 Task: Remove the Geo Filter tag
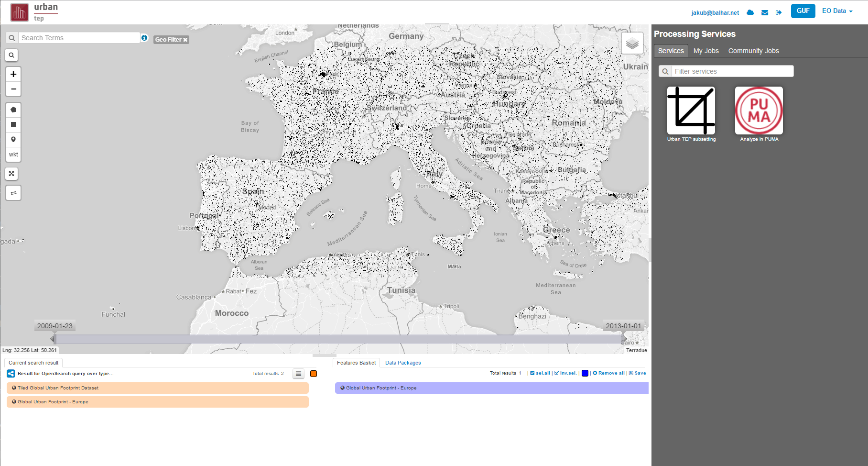tap(185, 40)
